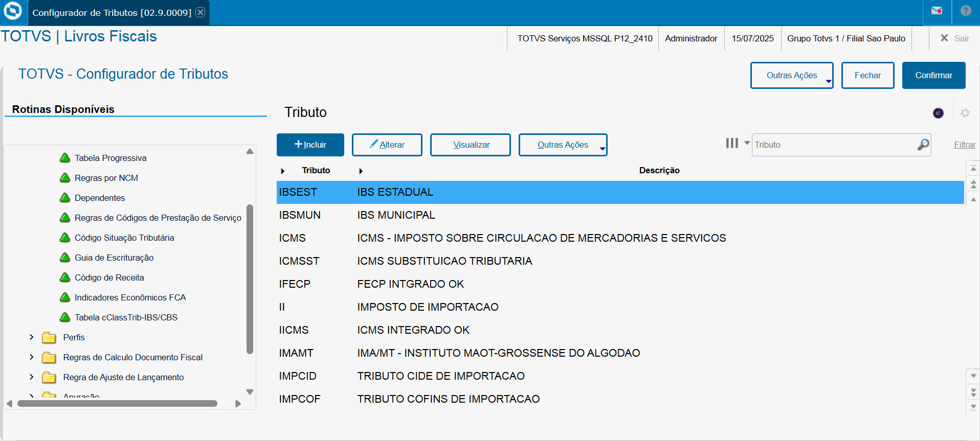980x441 pixels.
Task: Focus the Tributo search field
Action: point(834,145)
